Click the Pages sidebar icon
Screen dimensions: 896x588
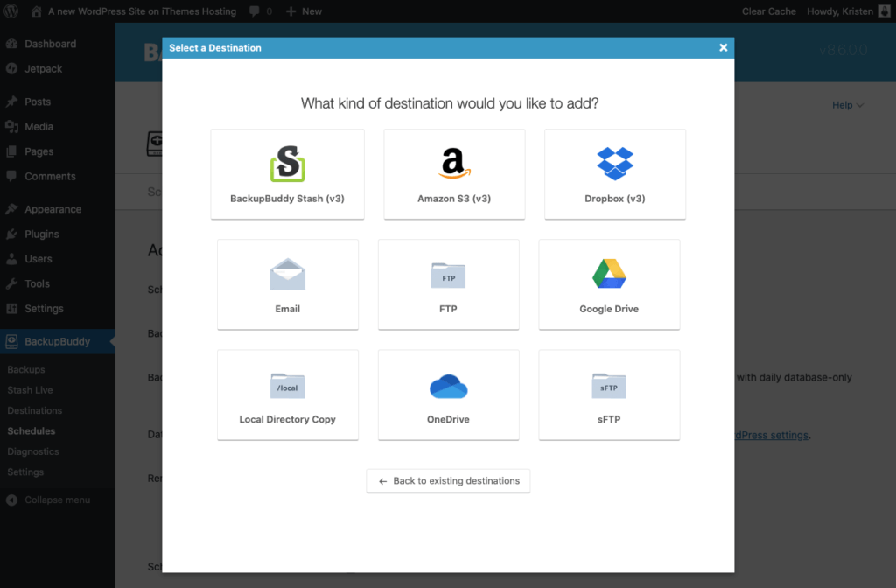[x=11, y=151]
